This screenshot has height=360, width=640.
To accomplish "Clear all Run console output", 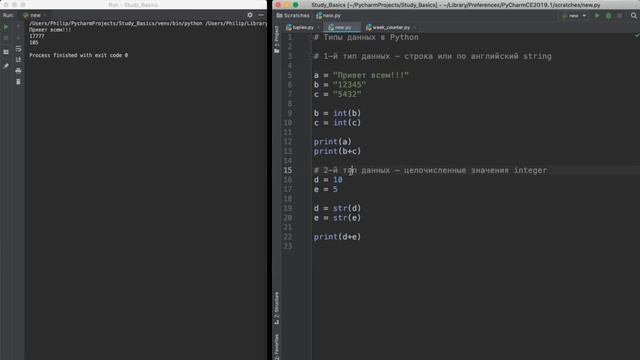I will point(18,82).
